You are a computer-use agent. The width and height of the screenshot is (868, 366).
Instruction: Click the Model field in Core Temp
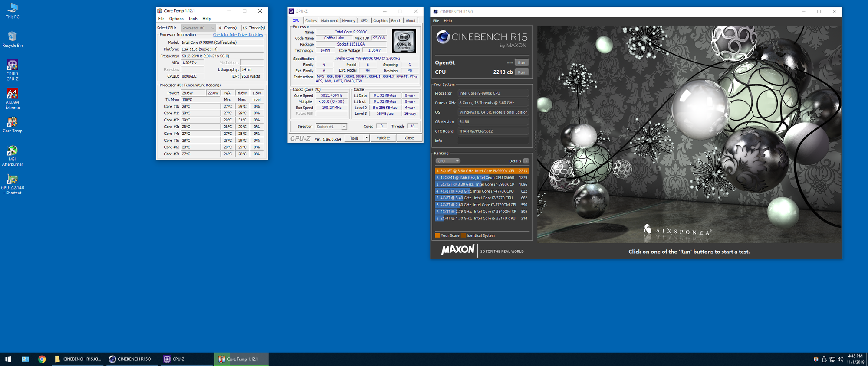(222, 42)
